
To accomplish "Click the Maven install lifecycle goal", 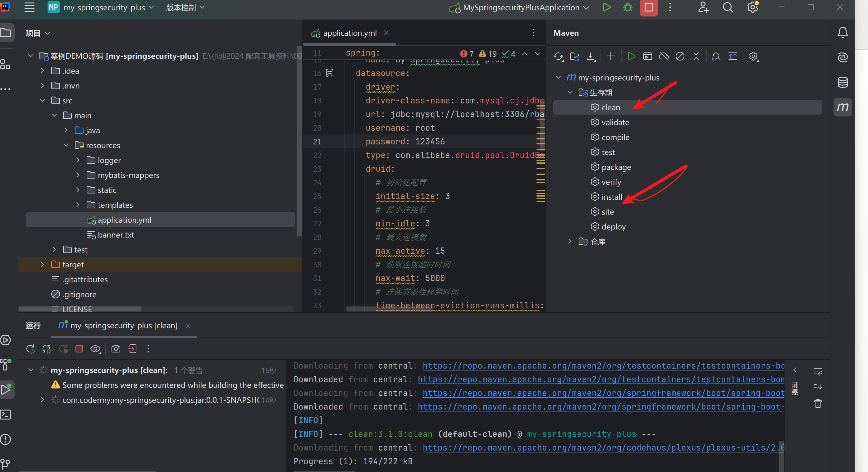I will pos(611,197).
